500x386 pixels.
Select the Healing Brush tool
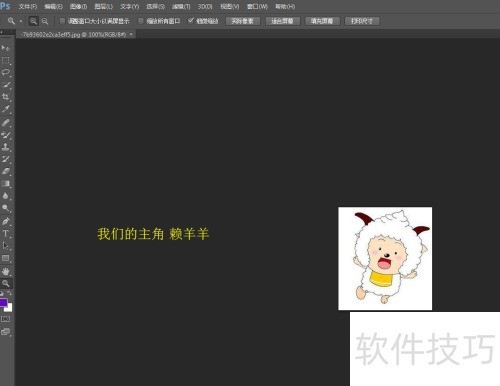(6, 123)
